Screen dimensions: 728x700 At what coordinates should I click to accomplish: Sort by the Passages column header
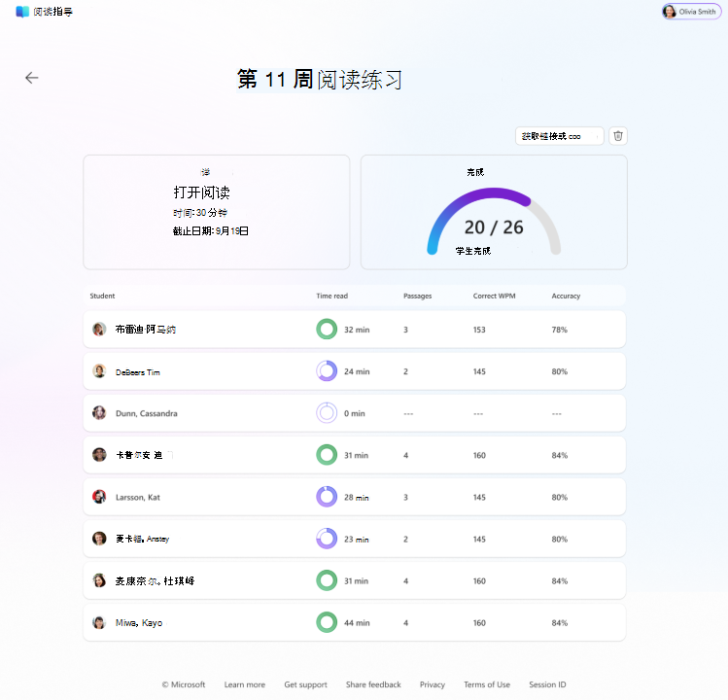417,296
